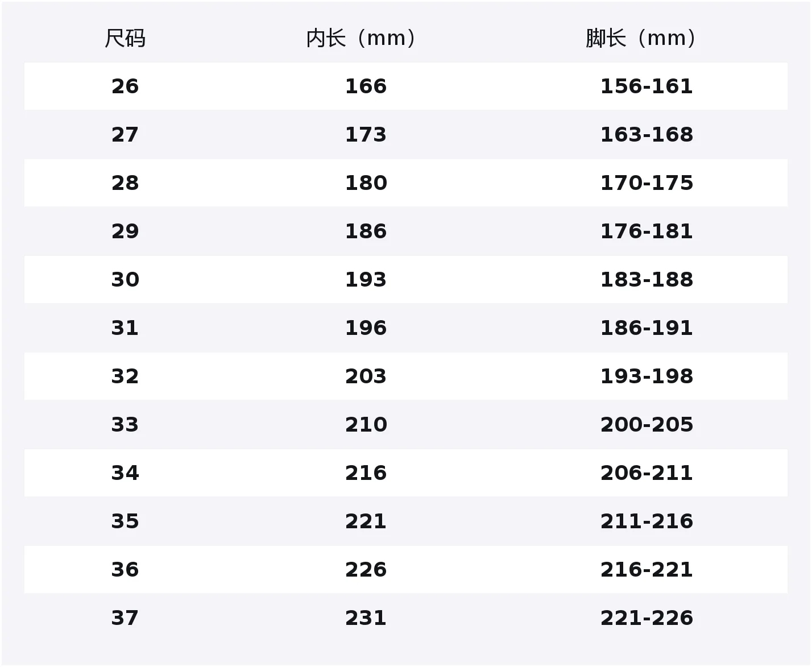The image size is (812, 667).
Task: Click inner length value 196
Action: [366, 328]
